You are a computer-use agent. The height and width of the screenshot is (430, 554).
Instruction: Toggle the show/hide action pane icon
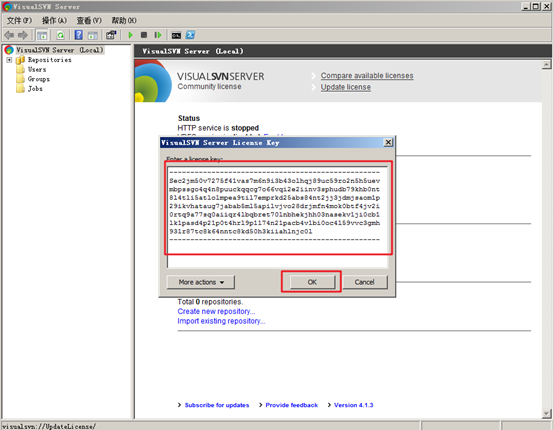[x=93, y=35]
